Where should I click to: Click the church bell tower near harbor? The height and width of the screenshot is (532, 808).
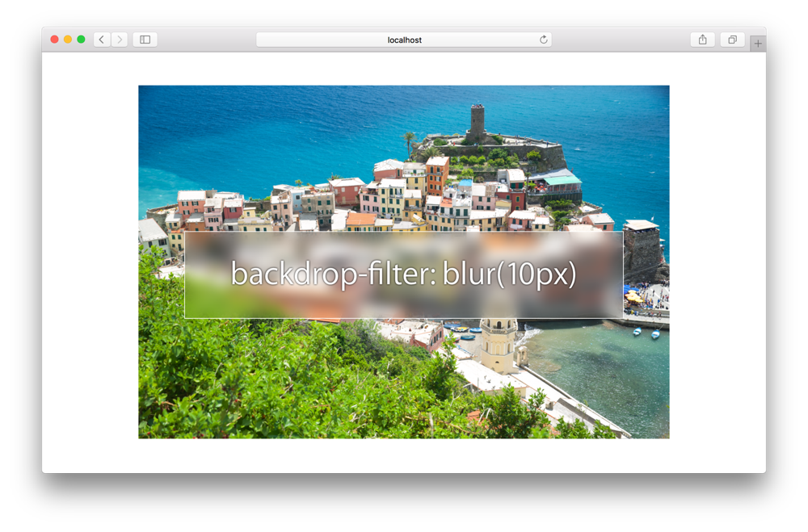pyautogui.click(x=499, y=345)
